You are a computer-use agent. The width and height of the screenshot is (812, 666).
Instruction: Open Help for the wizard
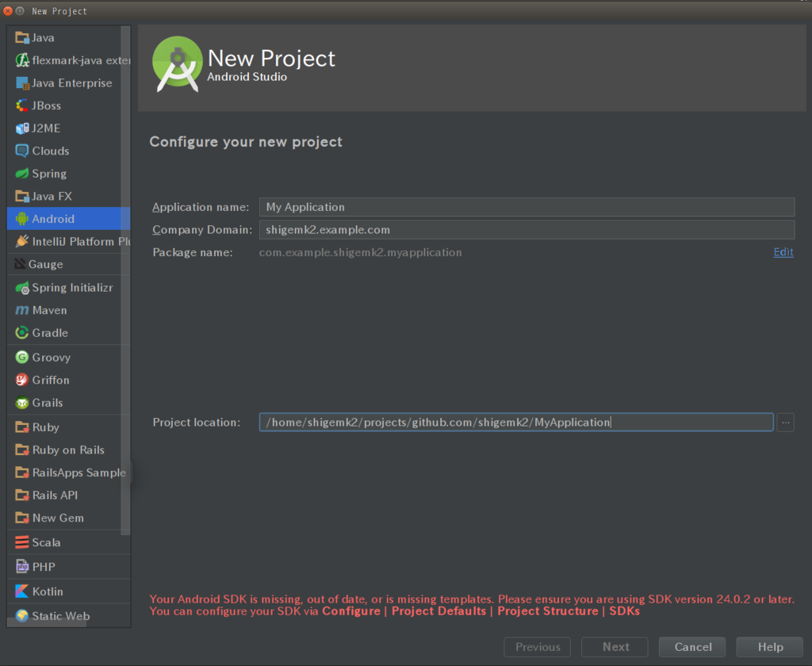[x=769, y=647]
